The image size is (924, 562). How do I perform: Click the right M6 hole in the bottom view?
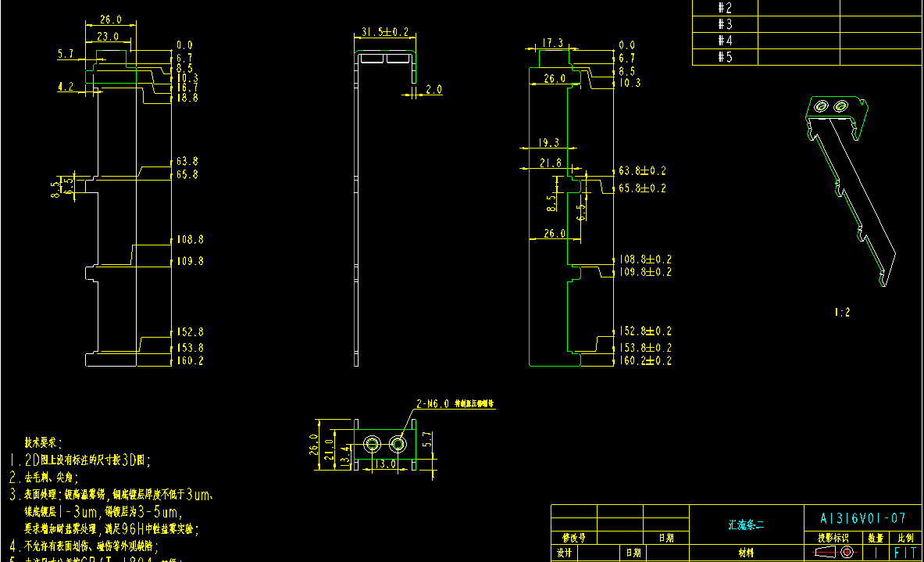click(399, 444)
